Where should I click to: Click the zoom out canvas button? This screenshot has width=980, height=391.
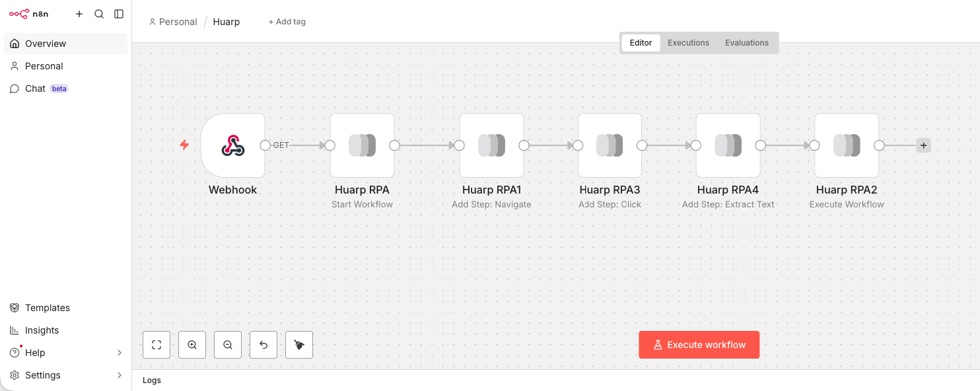pyautogui.click(x=228, y=345)
